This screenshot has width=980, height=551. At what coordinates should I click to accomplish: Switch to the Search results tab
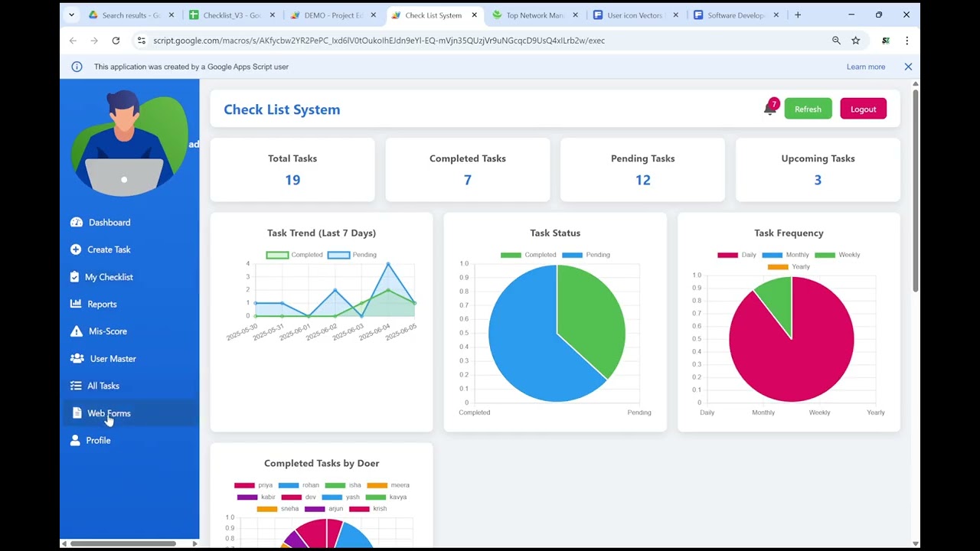(131, 15)
